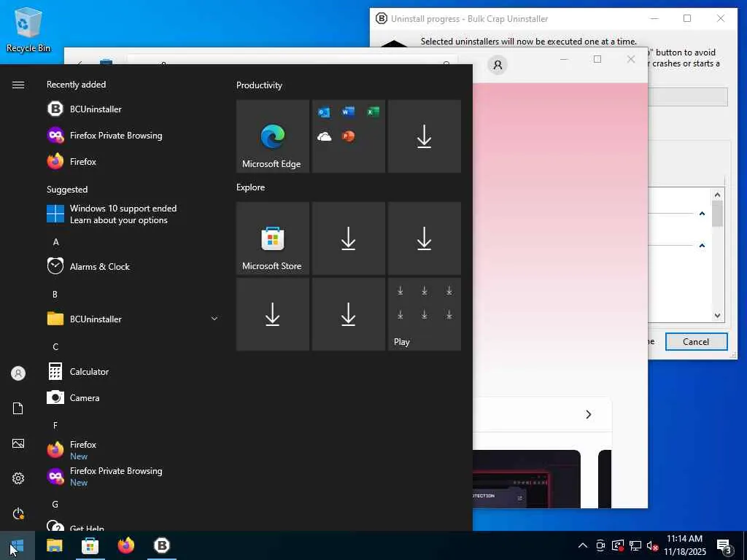The height and width of the screenshot is (560, 747).
Task: Launch Firefox marked New under F
Action: click(133, 450)
